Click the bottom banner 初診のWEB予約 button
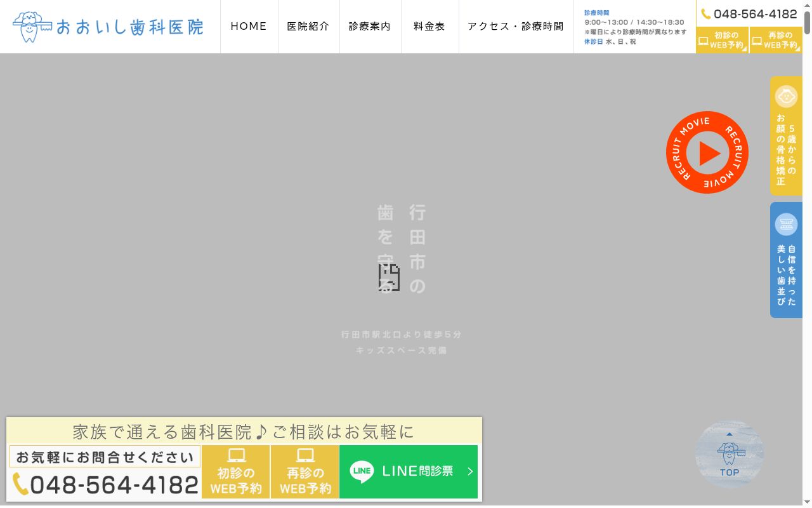This screenshot has height=508, width=812. (236, 472)
